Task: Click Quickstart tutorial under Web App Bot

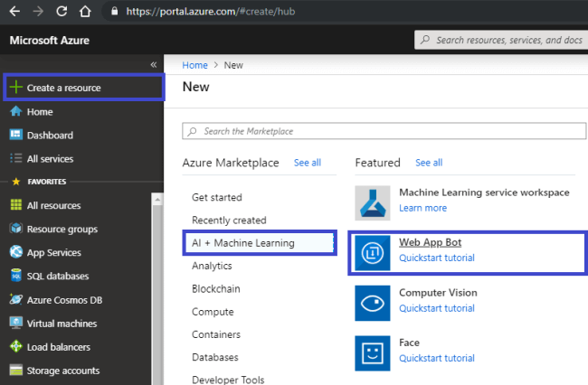Action: click(x=437, y=258)
